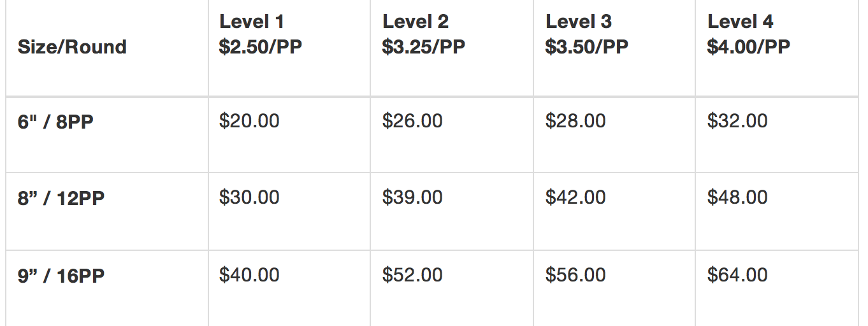Click the Level 2 $3.25/PP header
Screen dimensions: 868x326
424,34
